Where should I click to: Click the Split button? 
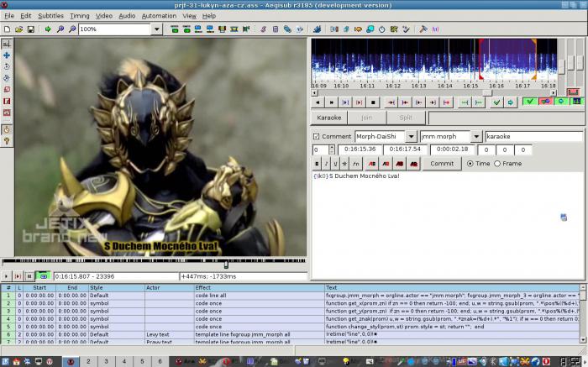(x=406, y=118)
